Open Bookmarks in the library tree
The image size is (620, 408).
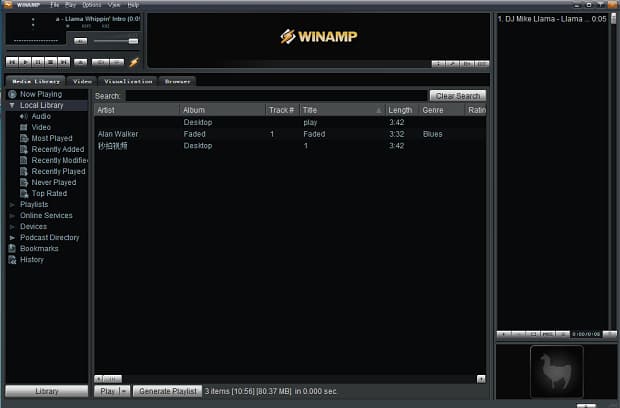(12, 248)
